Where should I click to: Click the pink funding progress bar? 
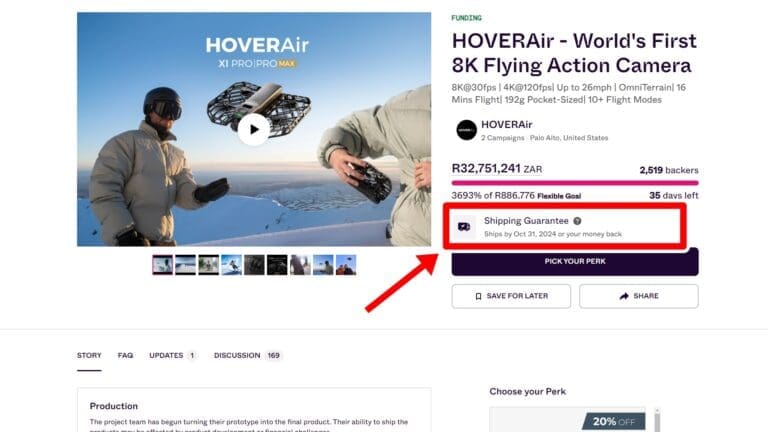(x=575, y=183)
